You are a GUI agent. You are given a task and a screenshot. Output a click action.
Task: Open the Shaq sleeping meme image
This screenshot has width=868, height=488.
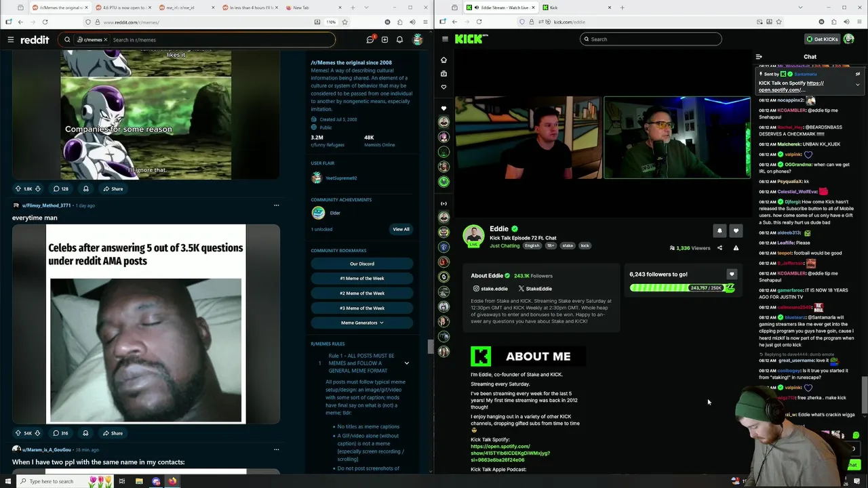146,324
